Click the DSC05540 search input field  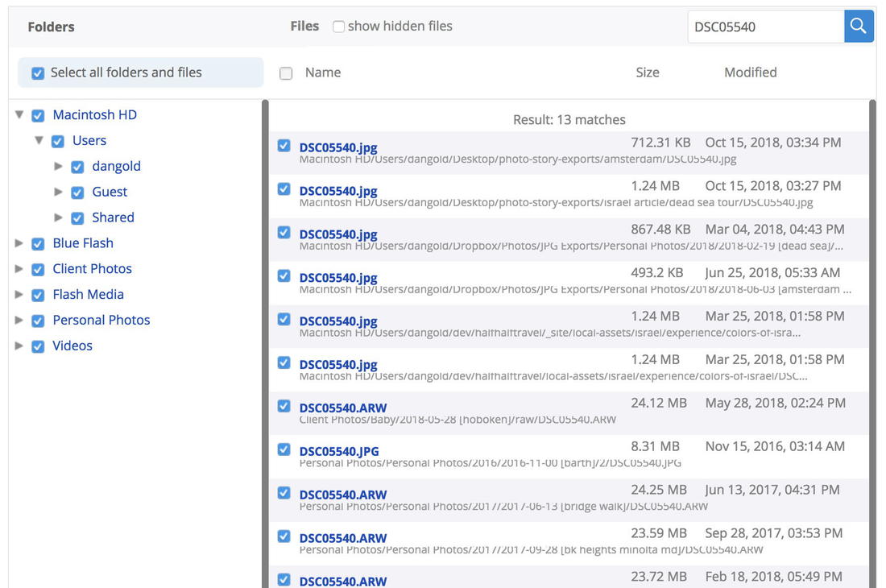(764, 27)
